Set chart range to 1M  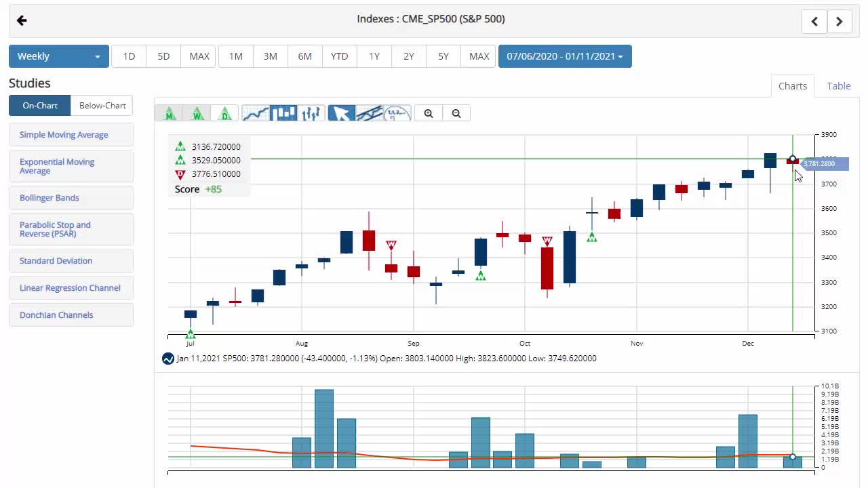pyautogui.click(x=236, y=56)
